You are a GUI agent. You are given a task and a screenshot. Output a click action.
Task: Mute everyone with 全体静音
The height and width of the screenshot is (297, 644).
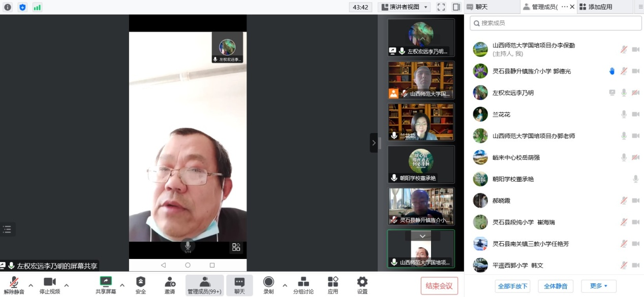click(556, 286)
